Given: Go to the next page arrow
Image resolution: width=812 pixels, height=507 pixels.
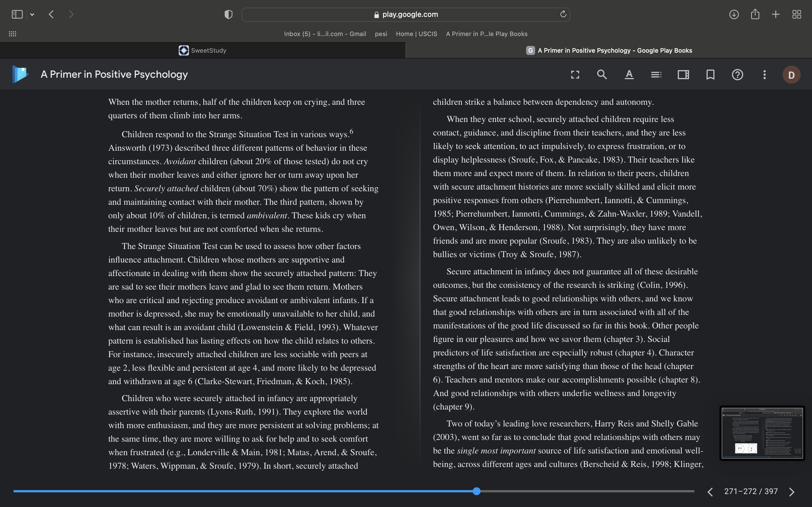Looking at the screenshot, I should click(792, 492).
